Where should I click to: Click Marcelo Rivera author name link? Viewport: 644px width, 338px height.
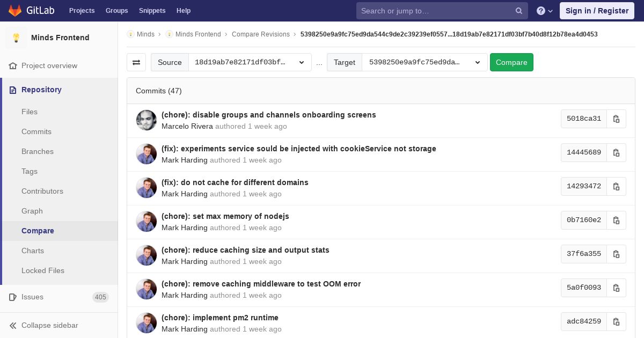click(x=187, y=127)
